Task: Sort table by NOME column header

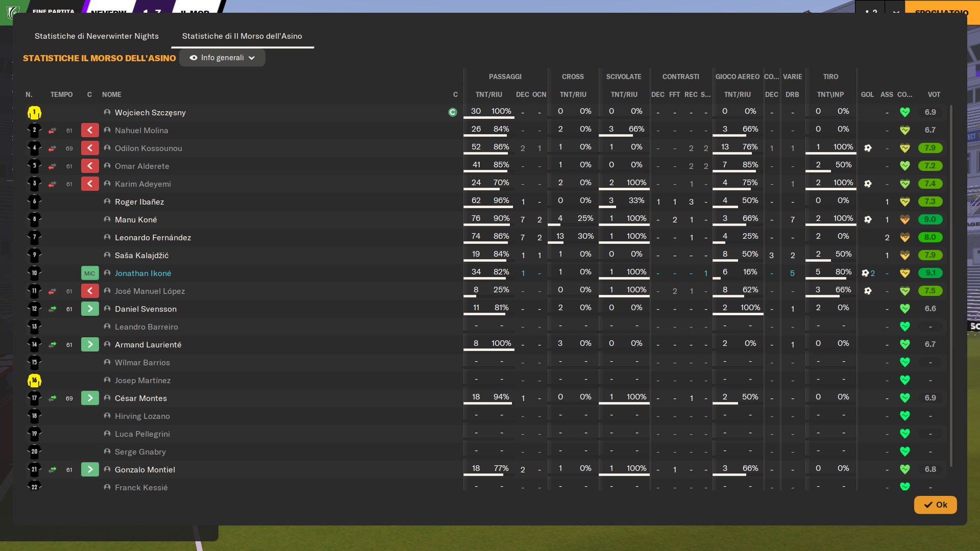Action: click(x=111, y=95)
